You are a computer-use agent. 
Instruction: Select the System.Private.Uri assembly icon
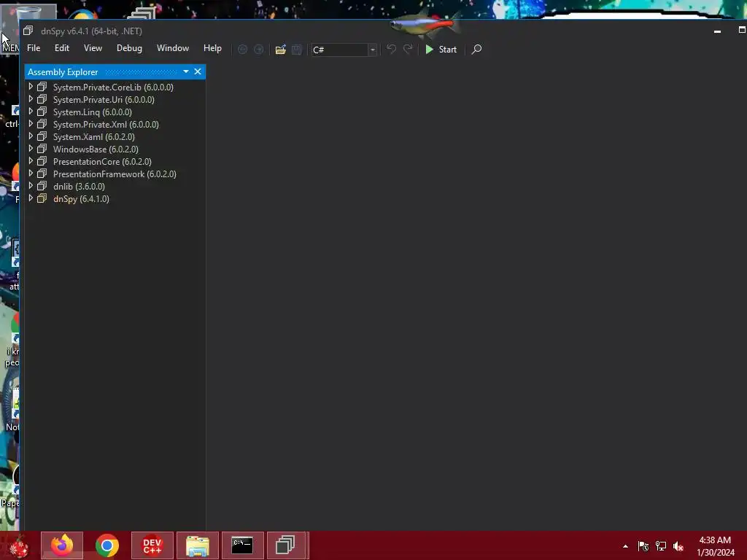pyautogui.click(x=42, y=99)
